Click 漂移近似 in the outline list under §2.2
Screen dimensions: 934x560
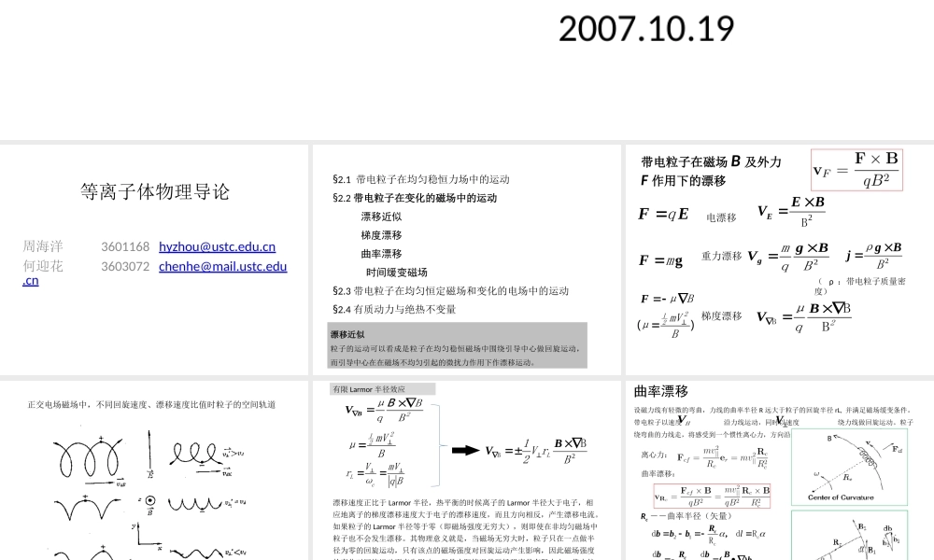click(x=381, y=217)
